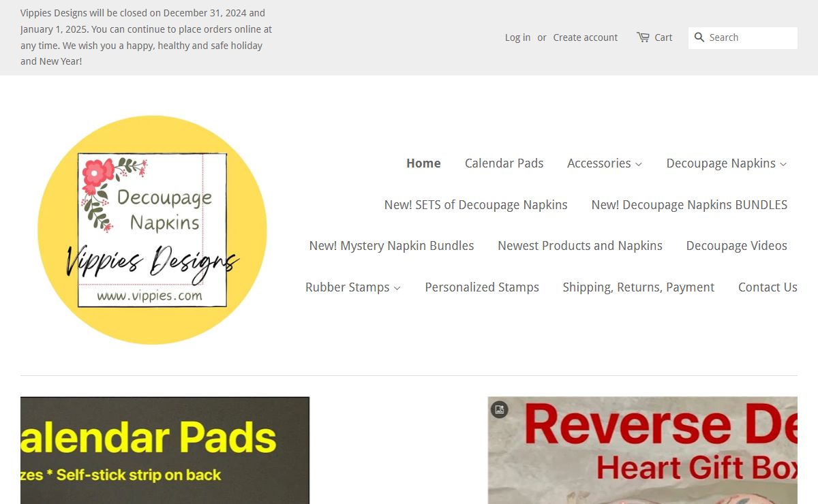Focus the Search input field
This screenshot has height=504, width=818.
point(743,38)
